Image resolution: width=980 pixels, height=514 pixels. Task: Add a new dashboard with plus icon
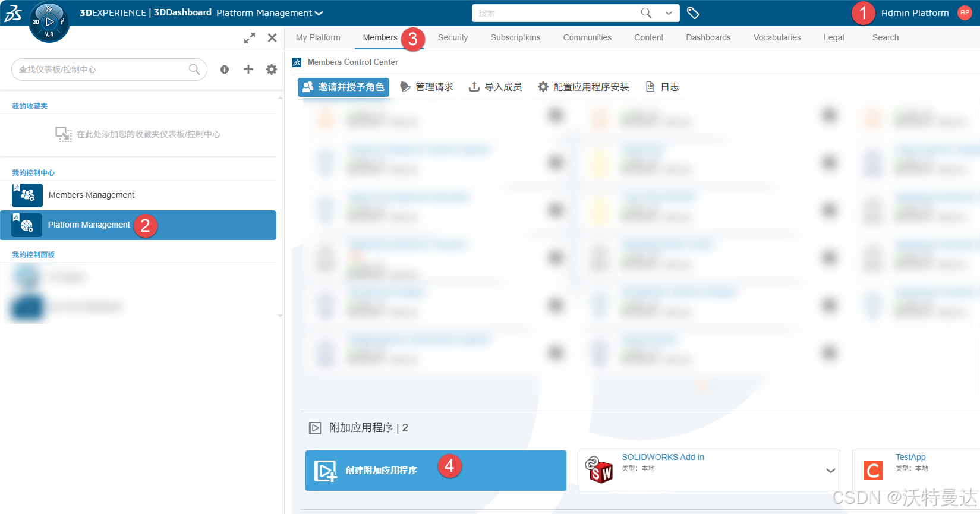[x=248, y=70]
